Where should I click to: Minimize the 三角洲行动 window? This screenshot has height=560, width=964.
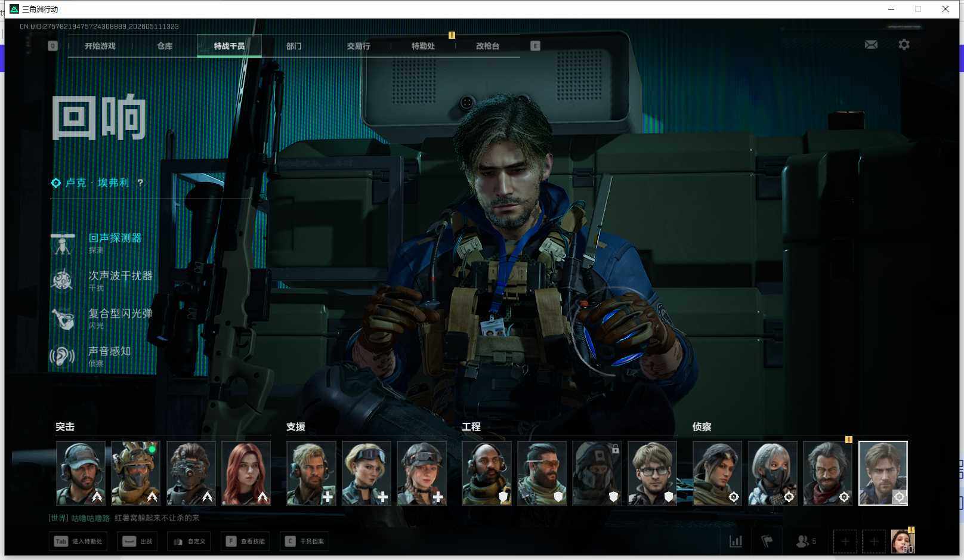891,9
